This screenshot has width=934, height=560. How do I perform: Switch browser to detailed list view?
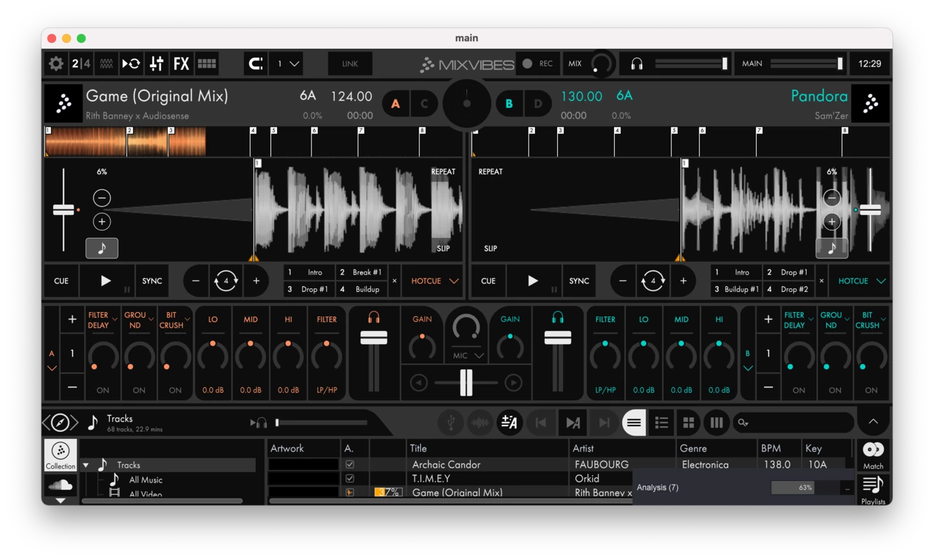tap(661, 423)
